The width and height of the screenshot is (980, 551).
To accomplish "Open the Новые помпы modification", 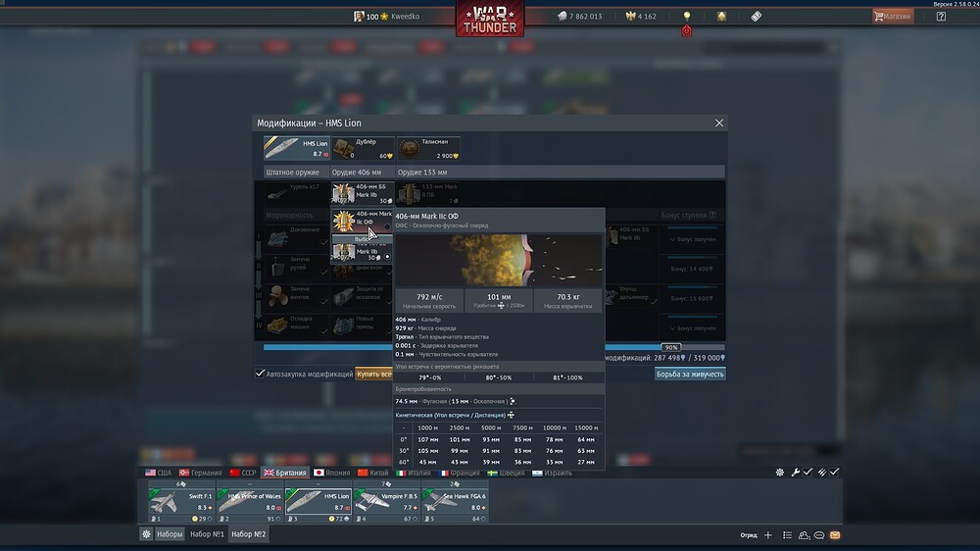I will tap(362, 326).
